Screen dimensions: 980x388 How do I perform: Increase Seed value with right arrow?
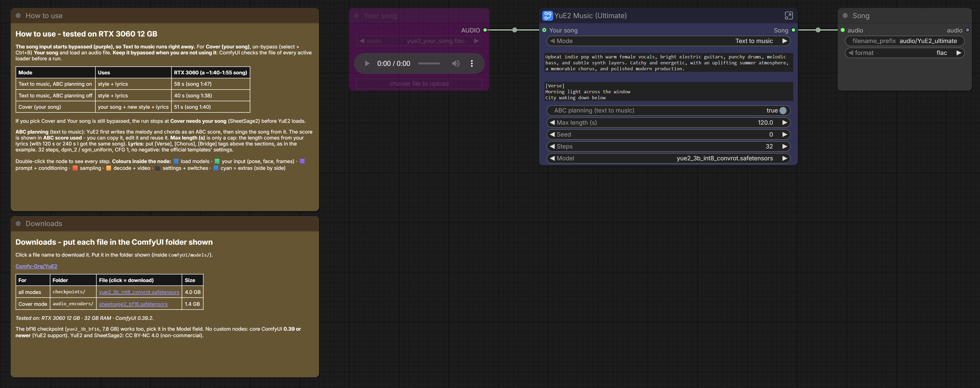(x=784, y=135)
